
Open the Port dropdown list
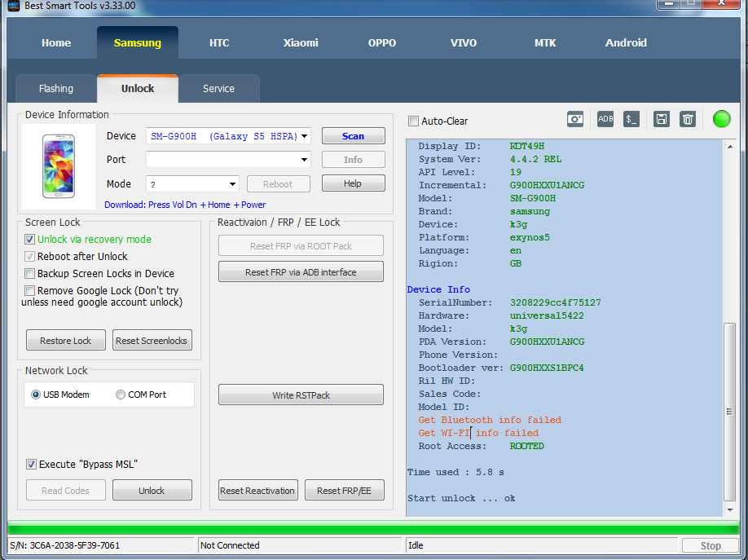click(x=304, y=160)
